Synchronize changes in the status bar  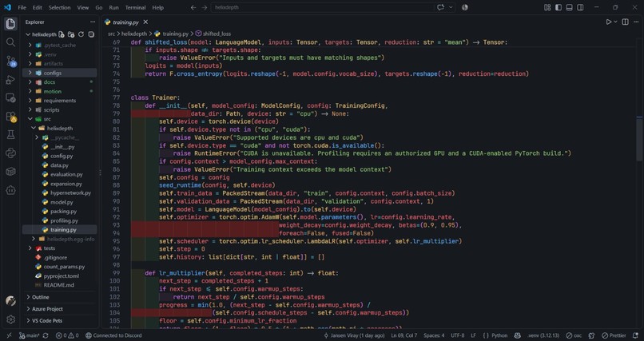46,335
